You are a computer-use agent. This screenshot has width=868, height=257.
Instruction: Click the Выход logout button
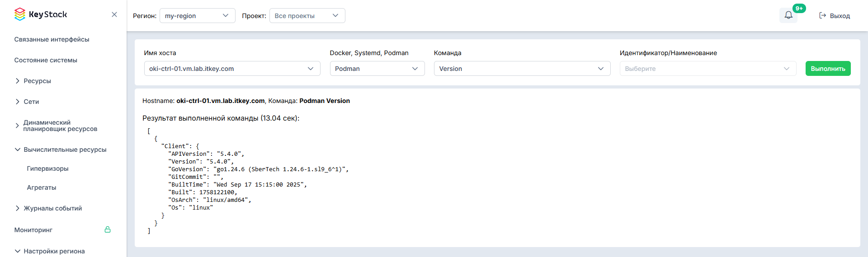[x=835, y=16]
